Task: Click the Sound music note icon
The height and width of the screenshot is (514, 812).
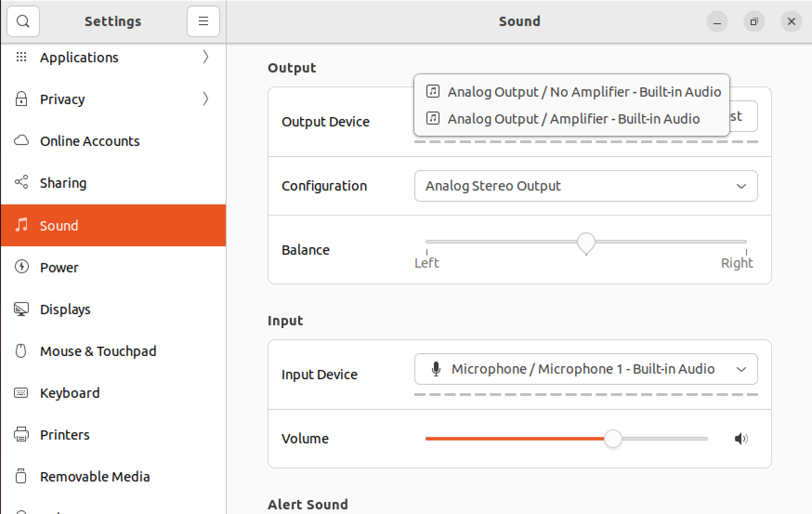Action: (21, 225)
